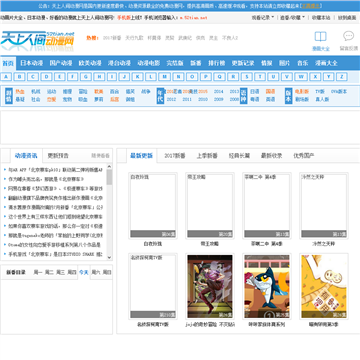
Task: Open 音乐 in the navigation bar
Action: pyautogui.click(x=302, y=63)
